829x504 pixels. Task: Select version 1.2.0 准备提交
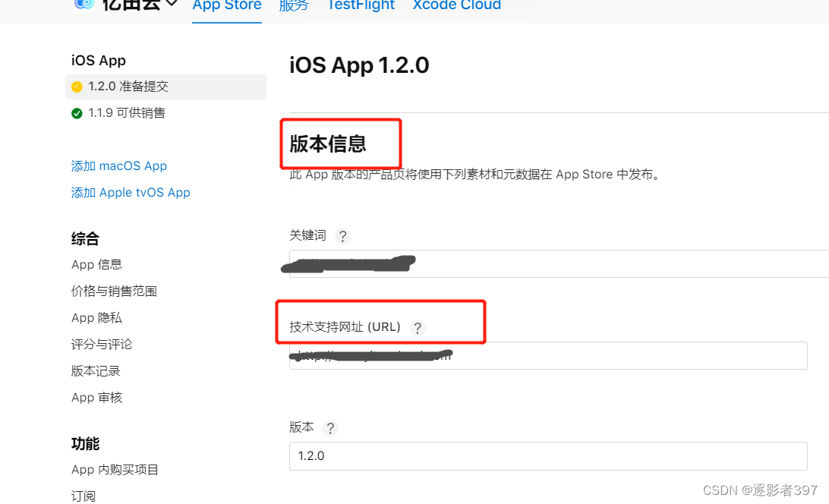tap(165, 87)
